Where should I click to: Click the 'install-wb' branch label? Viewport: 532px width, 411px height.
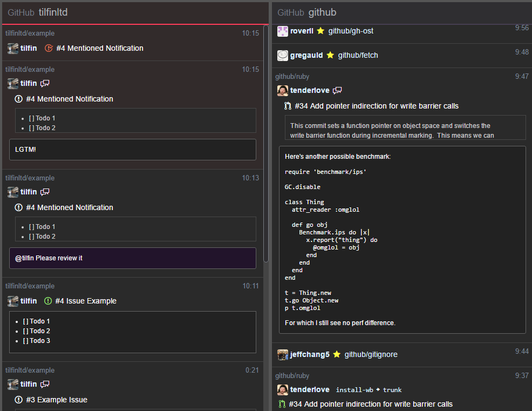tap(354, 390)
